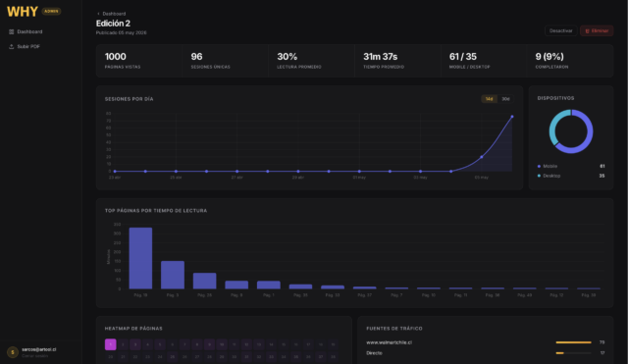Click the 61 / 35 mobile/desktop stat
Screen dimensions: 628x364
click(x=484, y=61)
